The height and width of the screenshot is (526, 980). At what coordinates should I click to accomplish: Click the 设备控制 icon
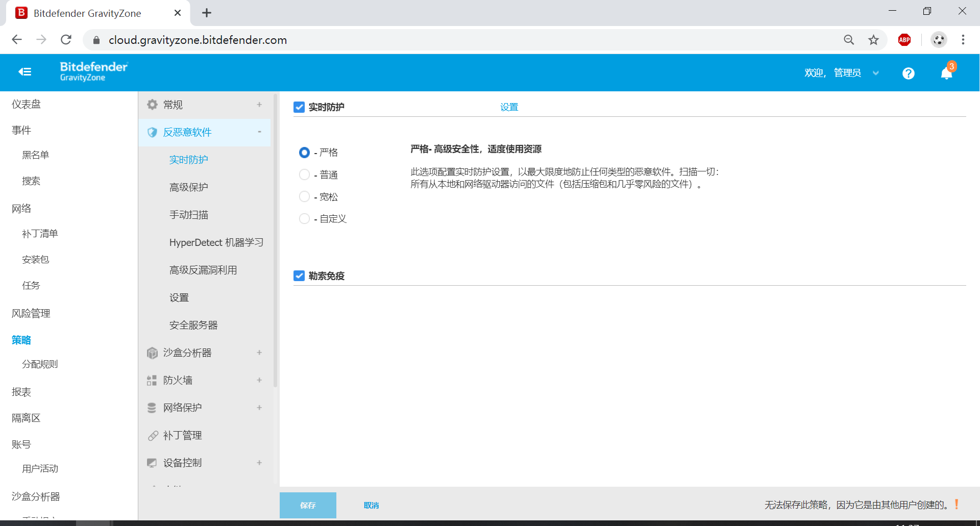tap(152, 463)
